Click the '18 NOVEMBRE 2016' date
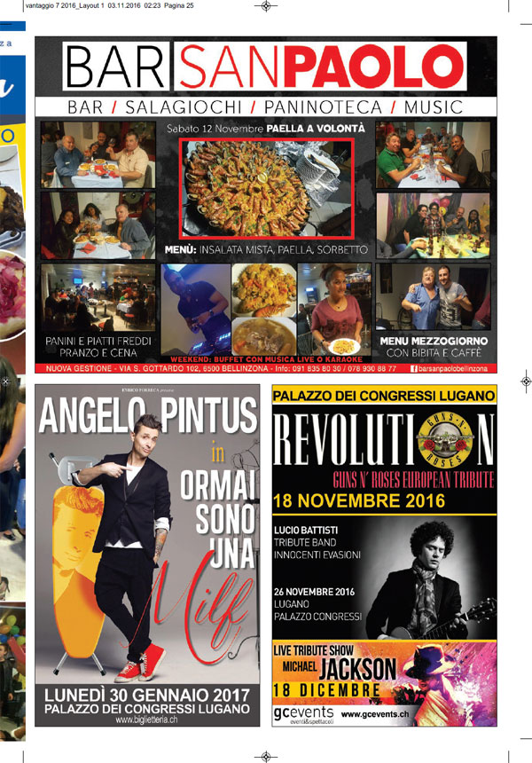This screenshot has height=763, width=532. tap(359, 500)
